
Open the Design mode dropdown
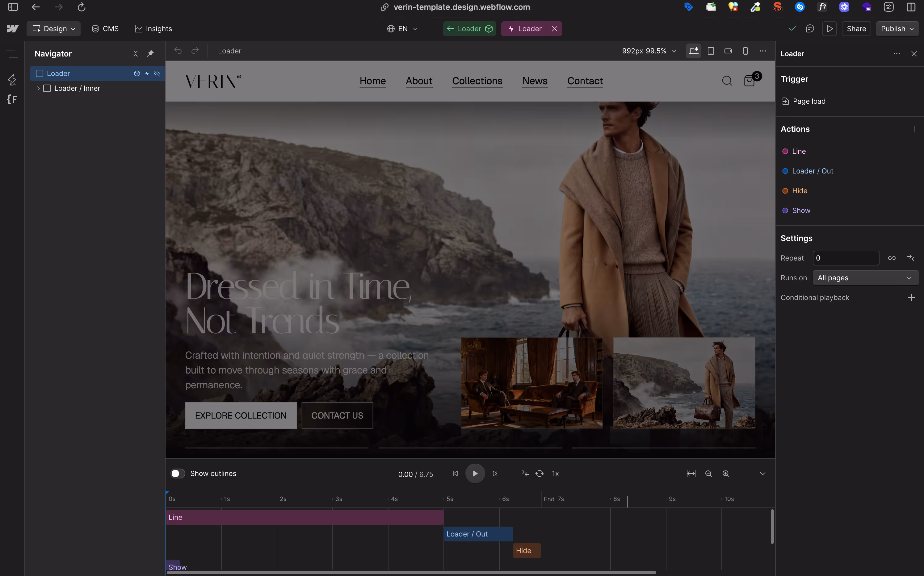pos(53,29)
